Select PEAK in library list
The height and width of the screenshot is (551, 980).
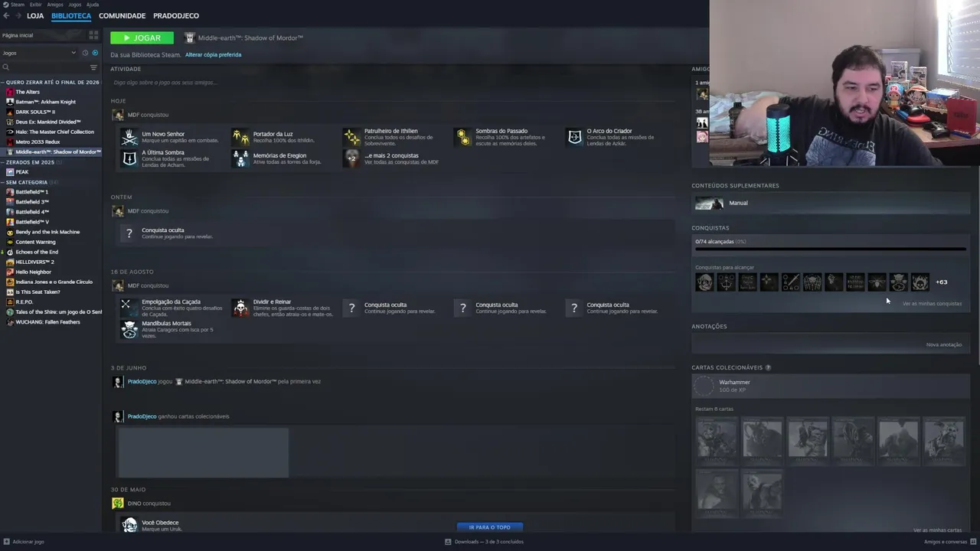coord(21,172)
